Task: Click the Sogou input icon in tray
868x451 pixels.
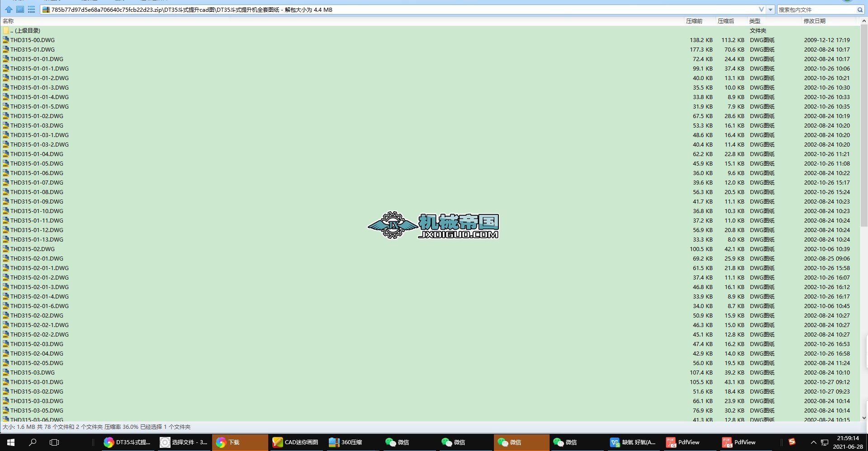Action: click(792, 442)
